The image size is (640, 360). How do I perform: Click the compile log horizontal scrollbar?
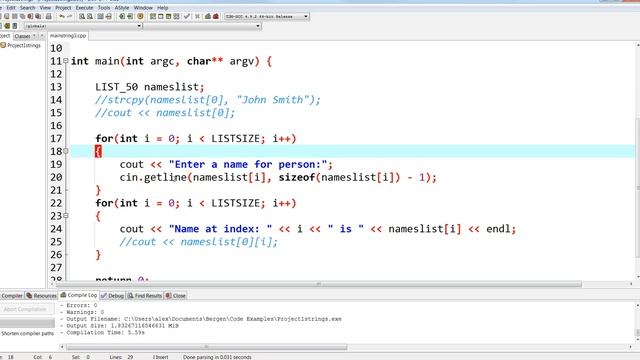click(206, 347)
